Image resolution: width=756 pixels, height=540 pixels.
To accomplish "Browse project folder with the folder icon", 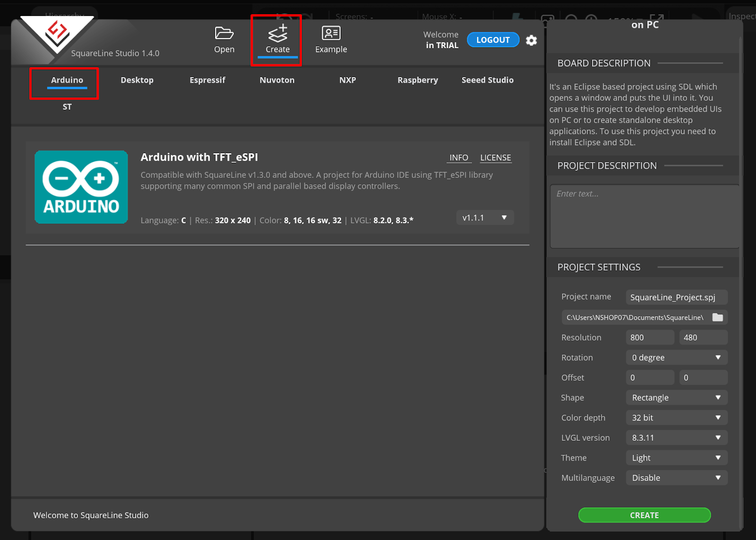I will point(717,317).
